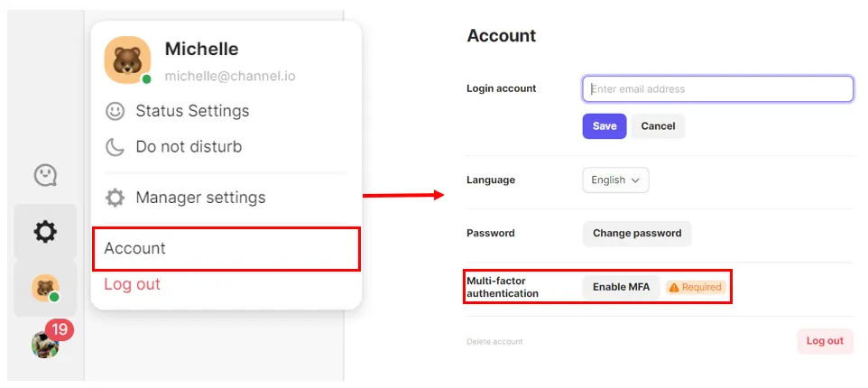This screenshot has height=388, width=868.
Task: Click the Enable MFA button
Action: click(x=621, y=288)
